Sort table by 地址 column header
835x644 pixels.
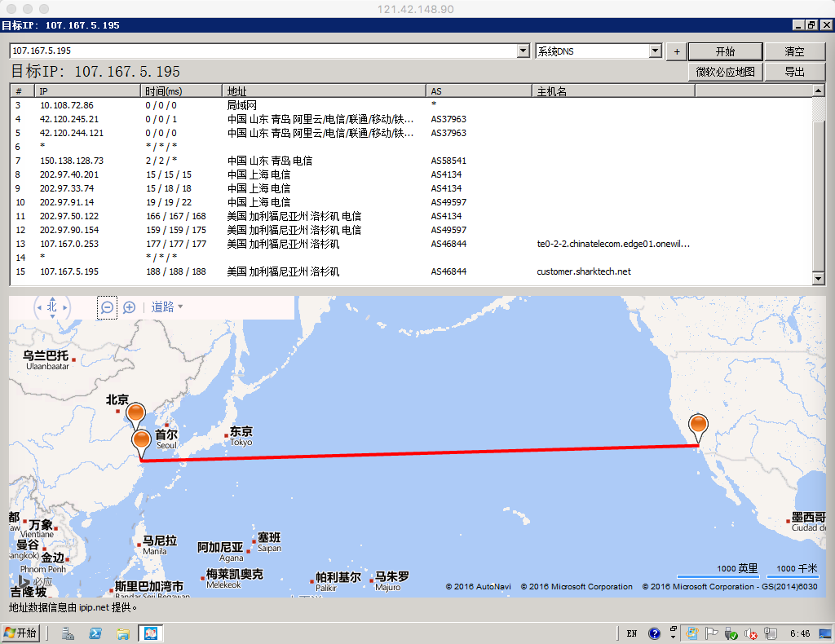pos(324,91)
